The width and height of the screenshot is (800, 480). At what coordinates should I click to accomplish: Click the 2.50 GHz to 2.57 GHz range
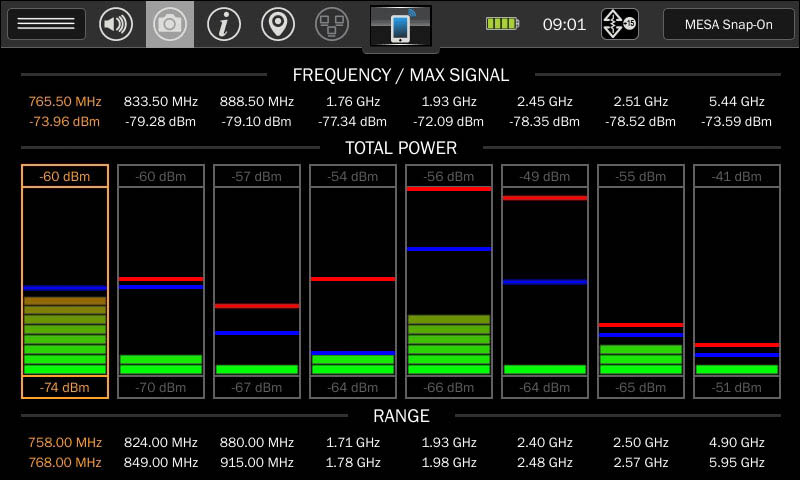[641, 452]
